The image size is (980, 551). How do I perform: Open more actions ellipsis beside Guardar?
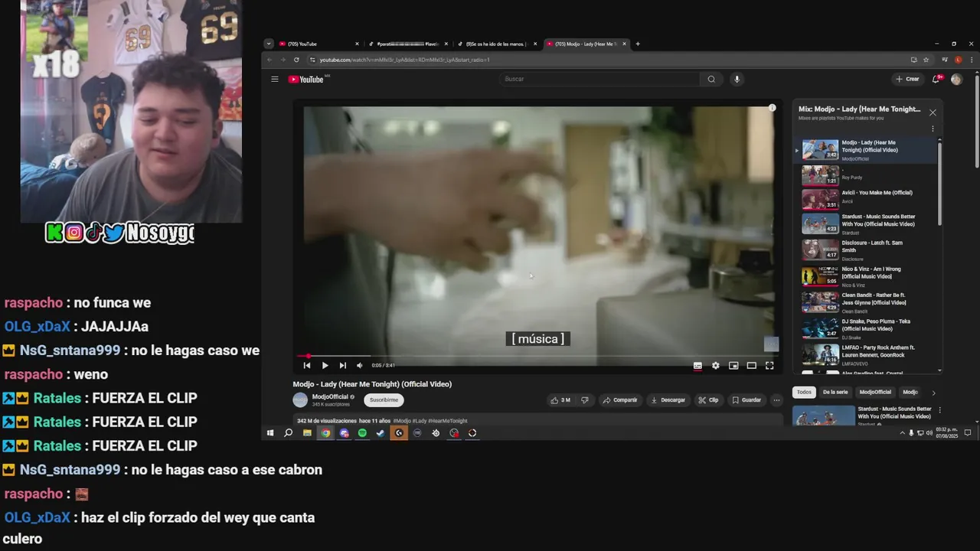point(776,399)
